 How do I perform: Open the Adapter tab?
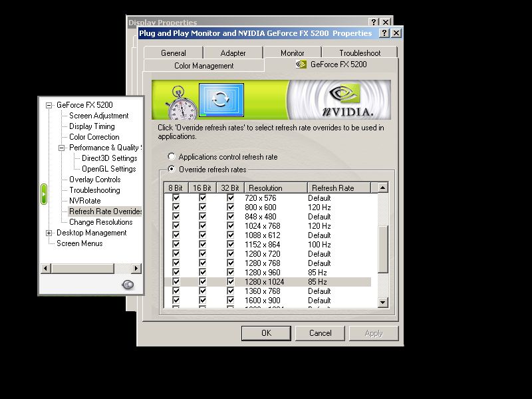[x=233, y=53]
